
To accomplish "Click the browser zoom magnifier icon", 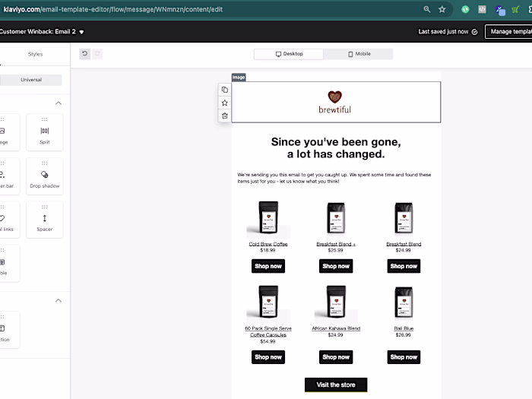I will (427, 9).
